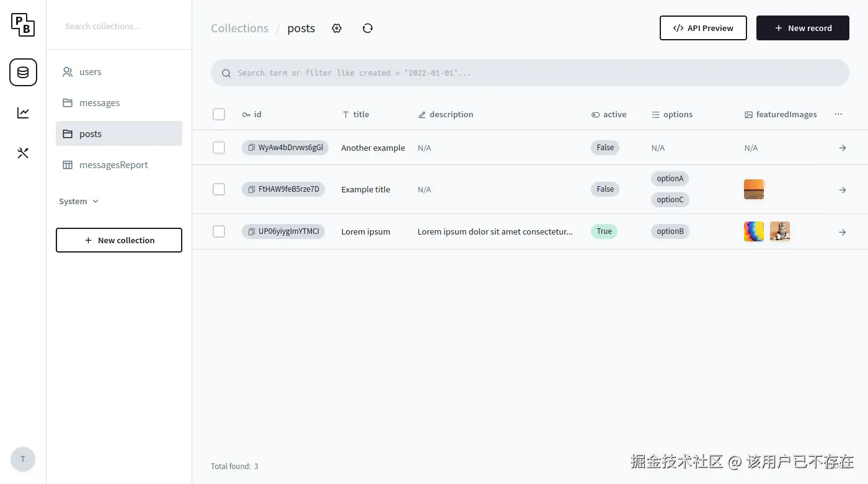The height and width of the screenshot is (484, 868).
Task: Click the Lorem ipsum dolor description text
Action: (495, 231)
